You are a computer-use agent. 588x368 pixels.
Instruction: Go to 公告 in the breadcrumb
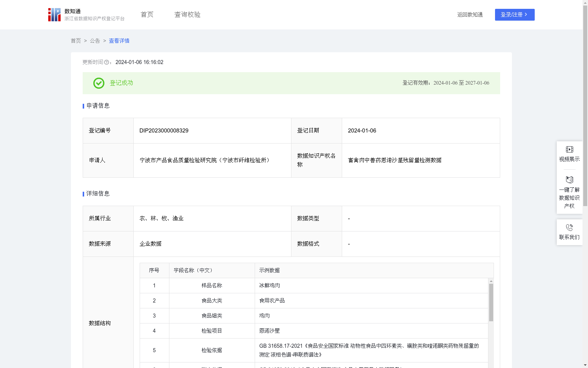pyautogui.click(x=95, y=41)
